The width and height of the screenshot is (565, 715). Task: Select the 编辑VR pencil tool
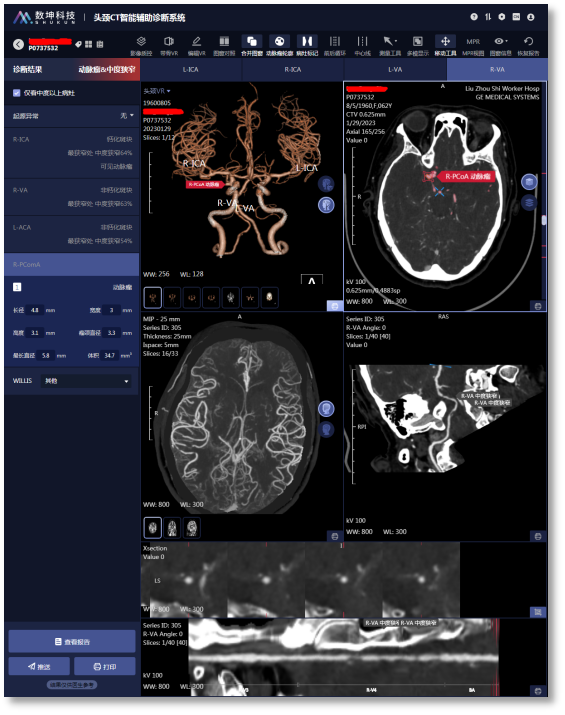196,46
